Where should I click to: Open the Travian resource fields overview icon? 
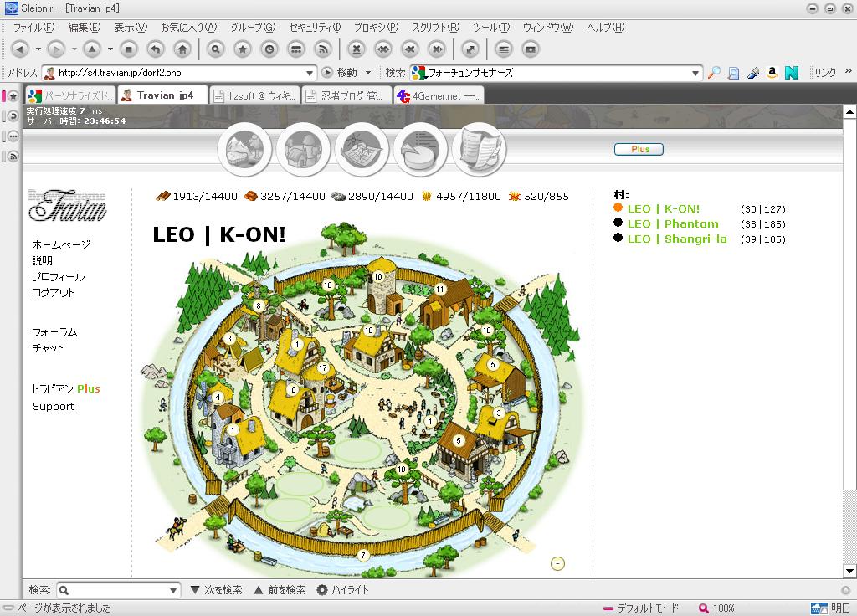click(245, 149)
